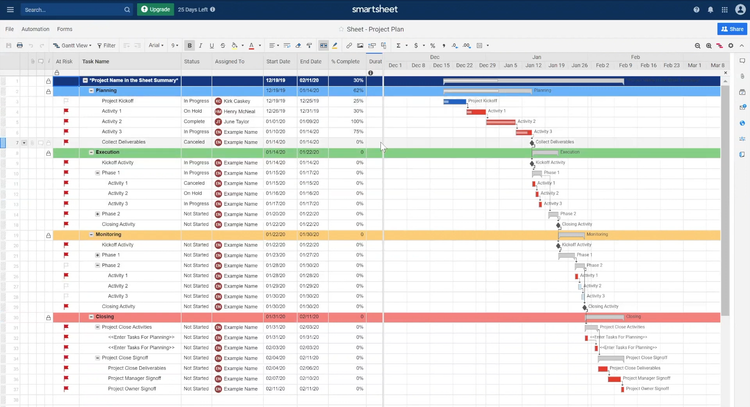Toggle At Risk flag for Collect Deliverables

(66, 142)
